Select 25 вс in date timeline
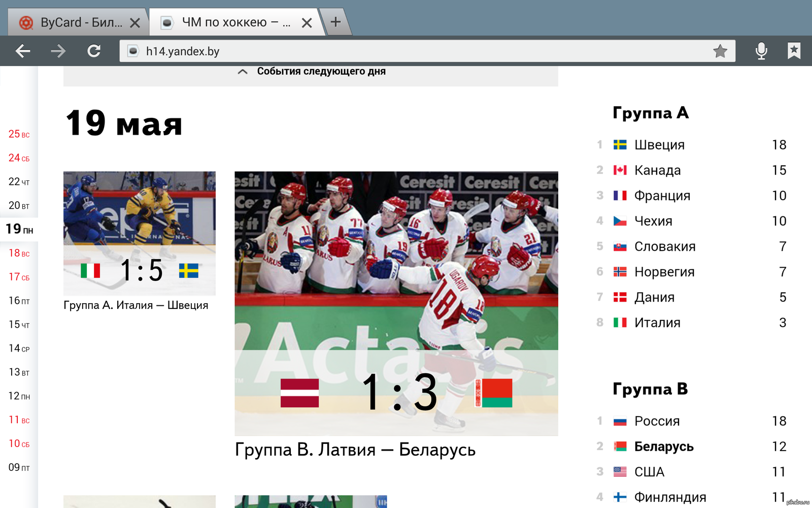This screenshot has width=812, height=508. [x=19, y=134]
